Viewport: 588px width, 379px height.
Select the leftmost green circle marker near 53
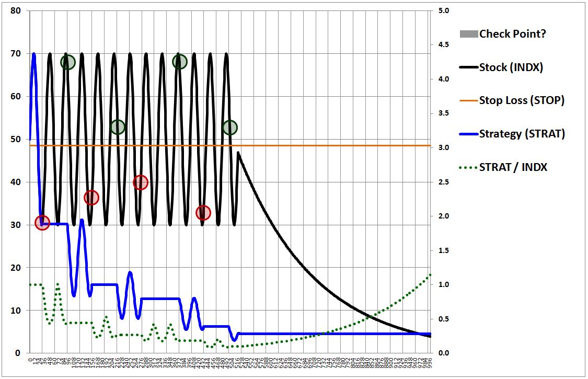point(118,127)
